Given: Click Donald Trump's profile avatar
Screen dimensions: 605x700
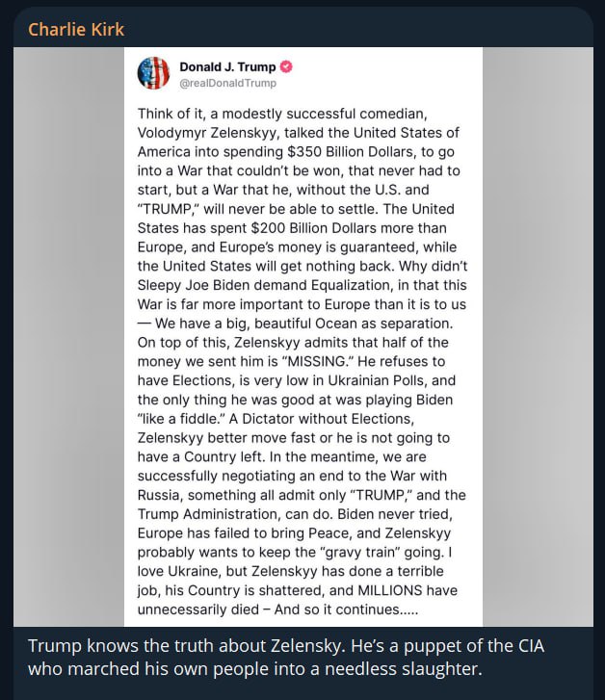Looking at the screenshot, I should click(154, 73).
